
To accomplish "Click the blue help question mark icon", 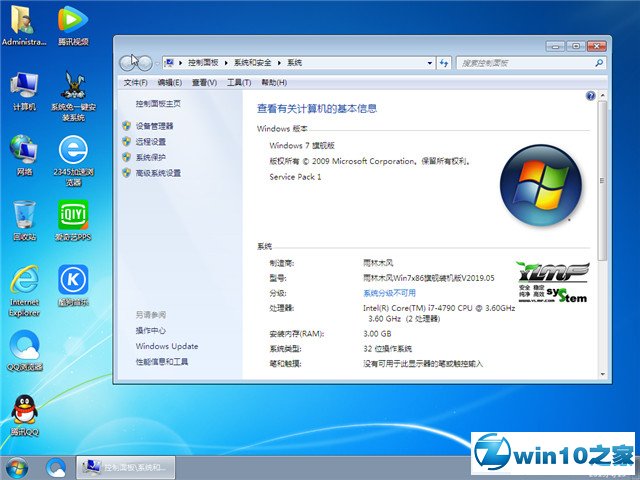I will tap(590, 96).
